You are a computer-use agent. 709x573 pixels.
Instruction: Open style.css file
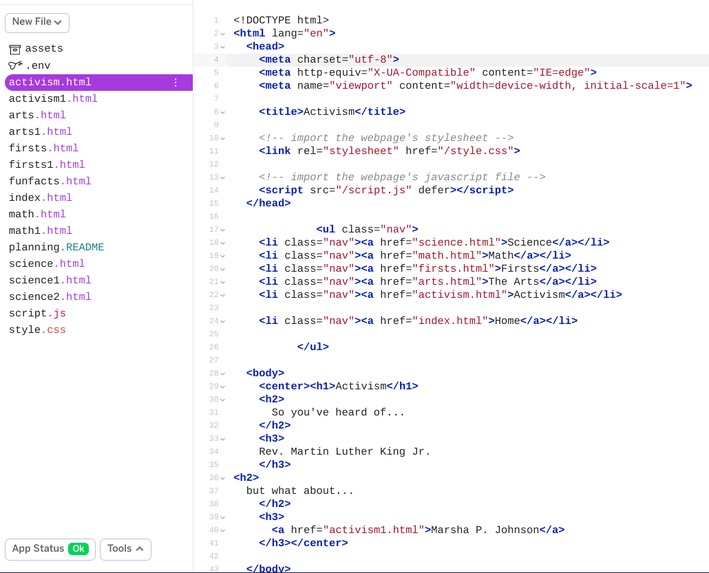click(x=37, y=330)
